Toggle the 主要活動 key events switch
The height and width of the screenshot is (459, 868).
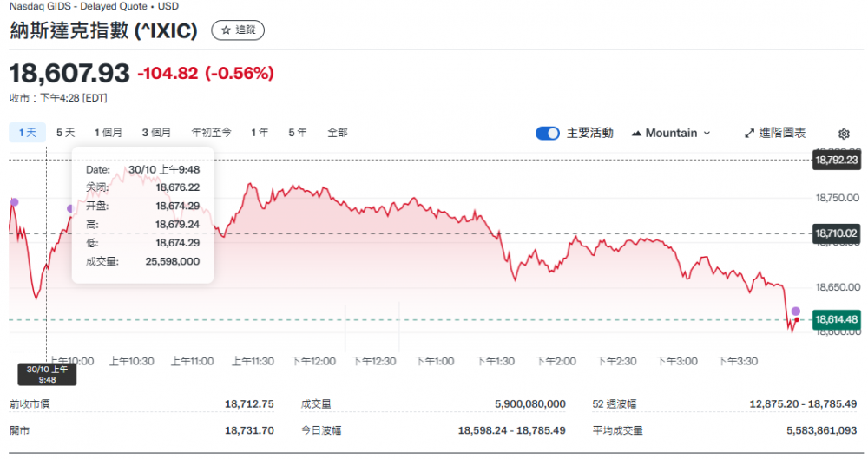coord(548,133)
